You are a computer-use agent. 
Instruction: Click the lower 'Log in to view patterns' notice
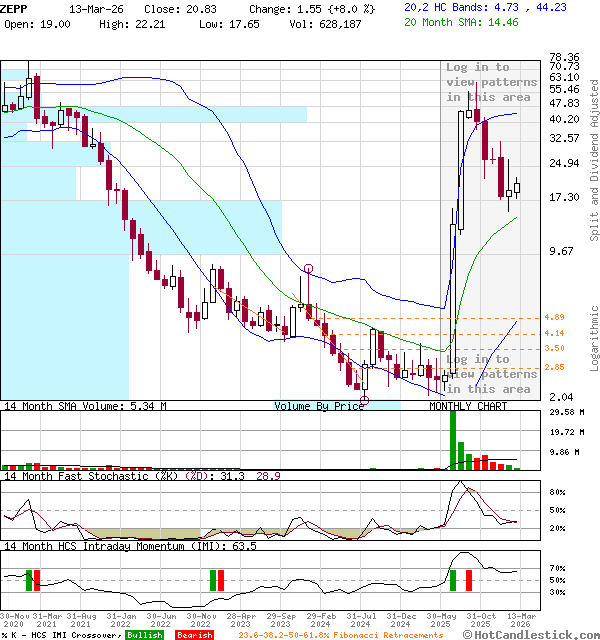tap(490, 374)
